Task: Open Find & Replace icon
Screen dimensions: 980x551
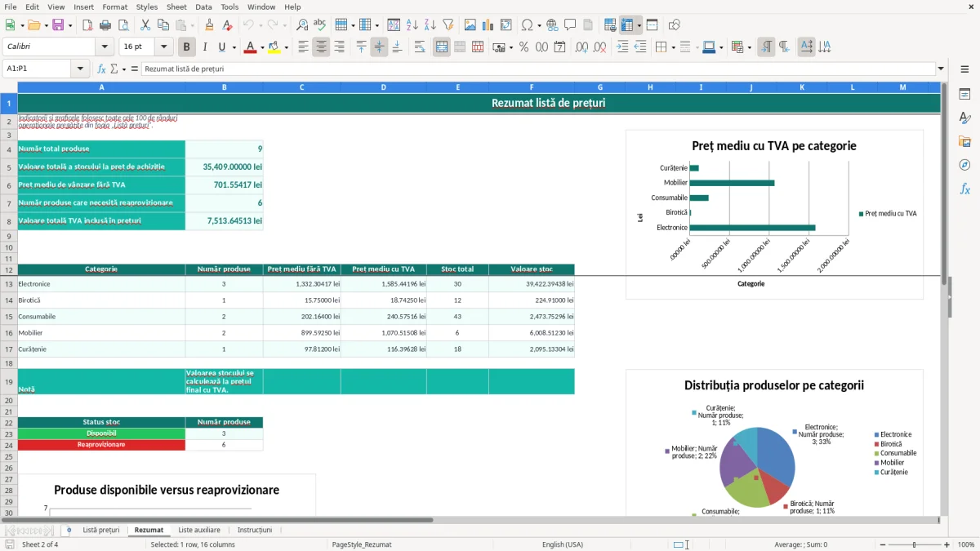Action: tap(302, 25)
